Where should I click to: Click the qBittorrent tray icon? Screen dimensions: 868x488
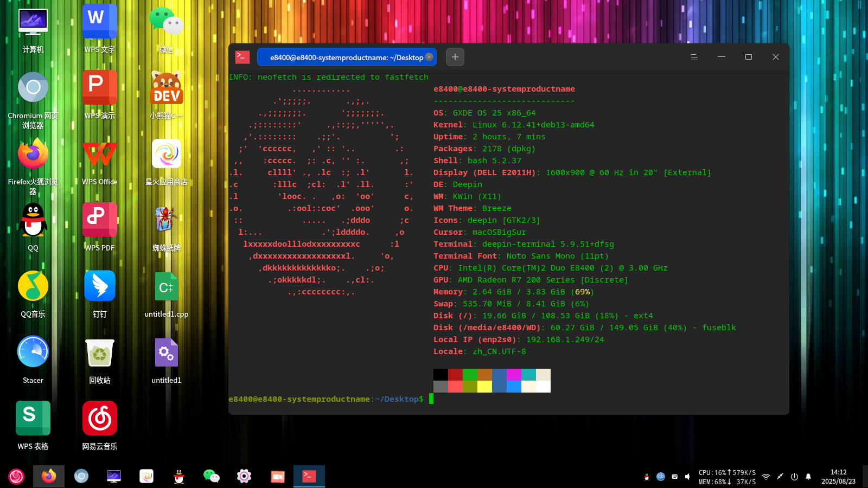(x=660, y=477)
